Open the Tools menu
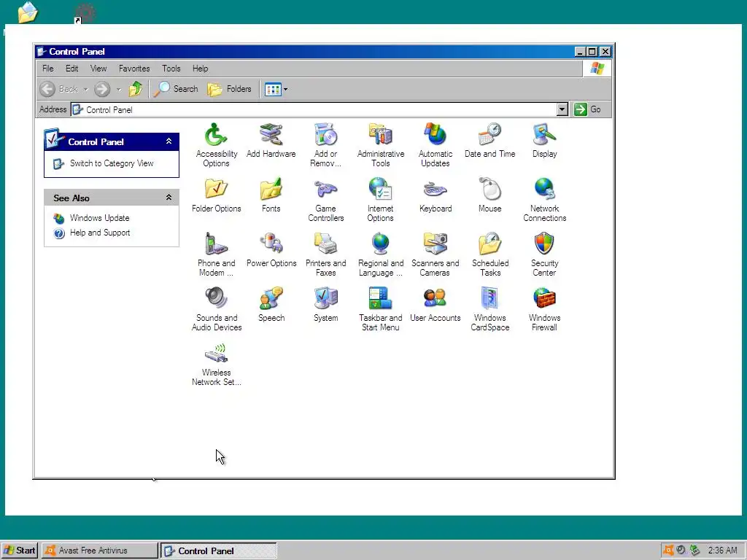 click(171, 69)
